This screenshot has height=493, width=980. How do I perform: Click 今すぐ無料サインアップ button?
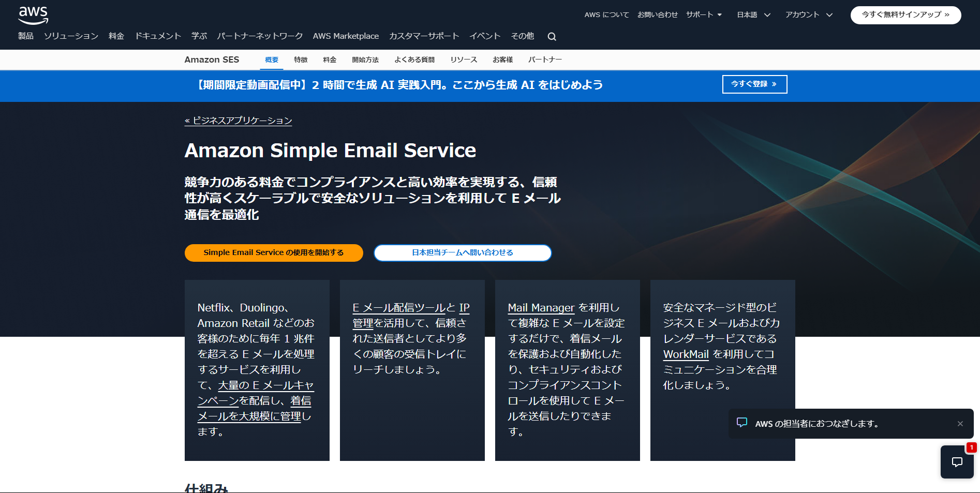click(x=905, y=15)
